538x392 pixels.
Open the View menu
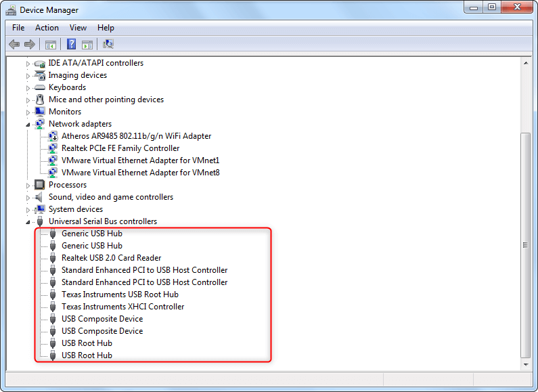(78, 28)
